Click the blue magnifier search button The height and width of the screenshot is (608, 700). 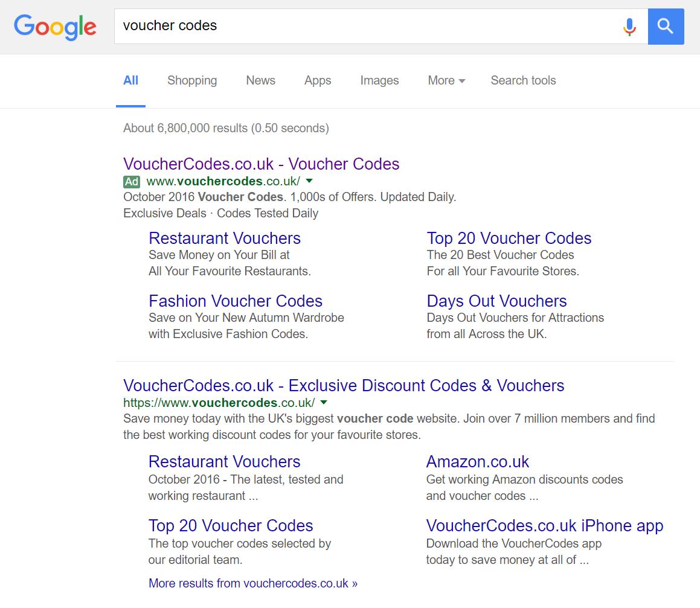pos(666,27)
